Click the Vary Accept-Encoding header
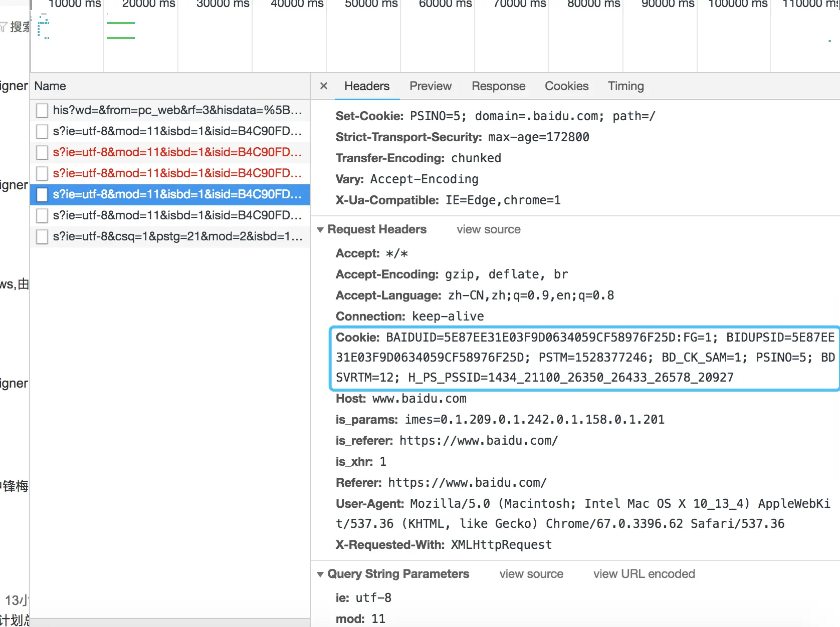 [x=407, y=179]
